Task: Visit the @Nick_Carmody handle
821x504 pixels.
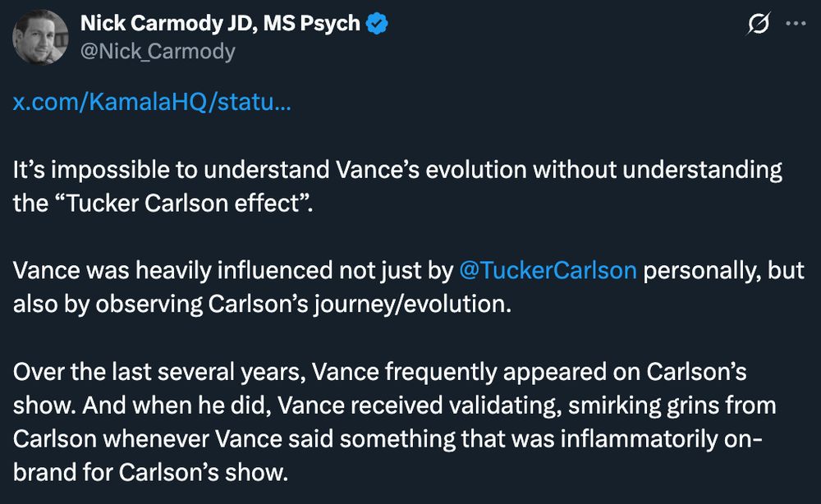Action: [x=158, y=51]
